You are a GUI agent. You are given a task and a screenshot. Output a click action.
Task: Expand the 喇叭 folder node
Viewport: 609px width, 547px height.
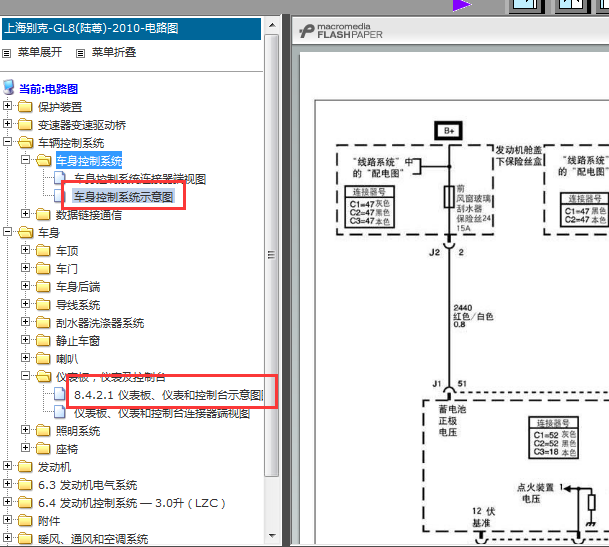25,357
